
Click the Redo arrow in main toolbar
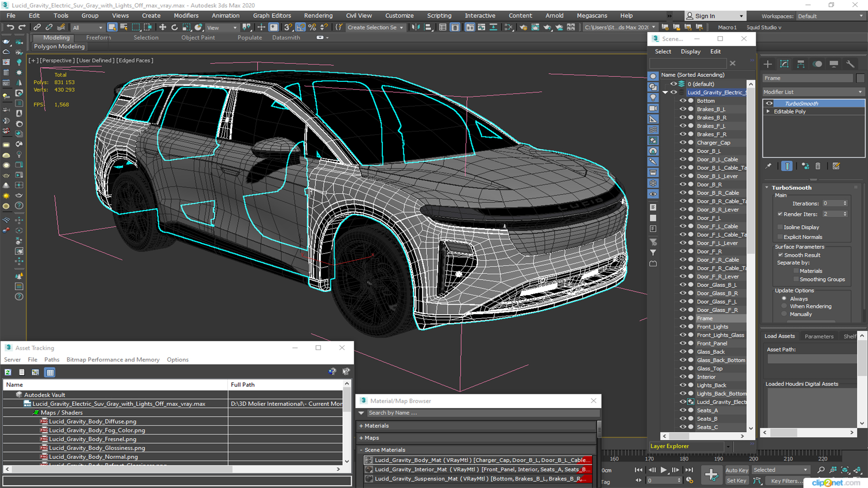tap(22, 28)
